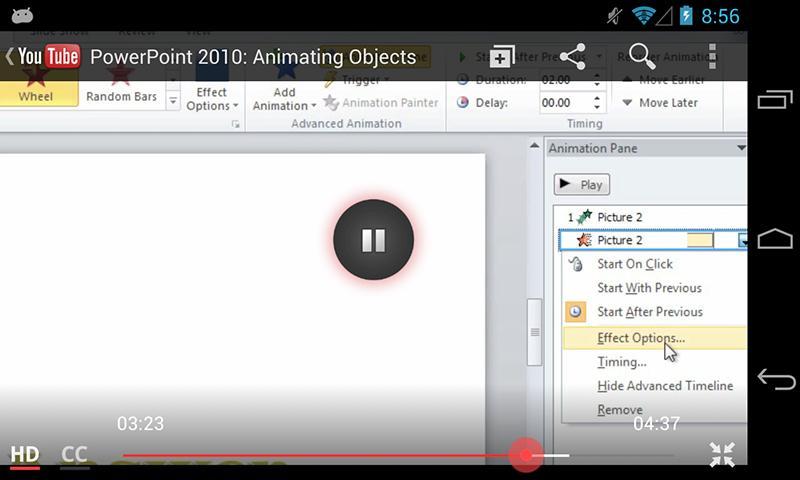The height and width of the screenshot is (480, 800).
Task: Click the slide pane scrollbar thumb
Action: pos(534,332)
